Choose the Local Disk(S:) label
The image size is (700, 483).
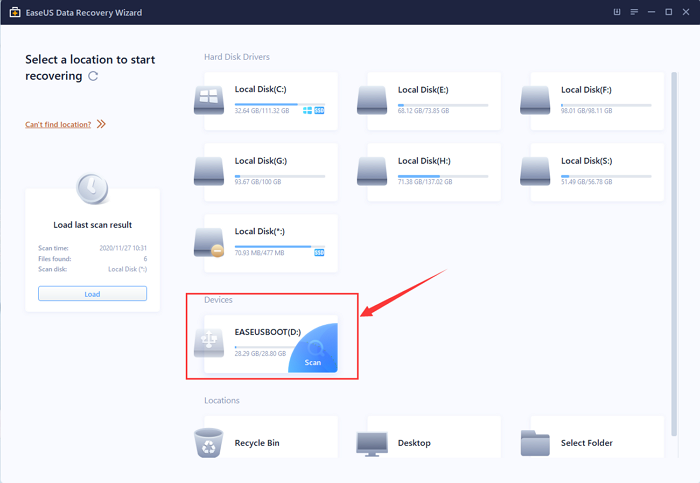point(587,161)
